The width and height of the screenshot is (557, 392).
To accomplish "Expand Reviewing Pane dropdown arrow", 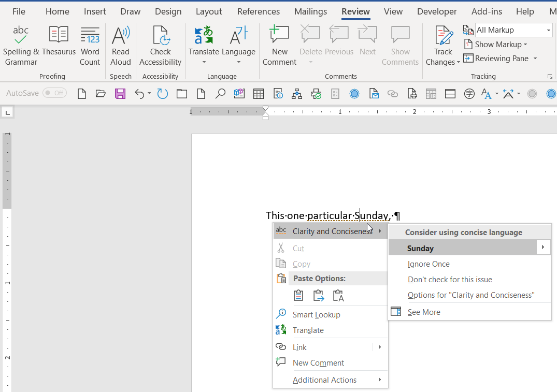I will click(x=535, y=58).
